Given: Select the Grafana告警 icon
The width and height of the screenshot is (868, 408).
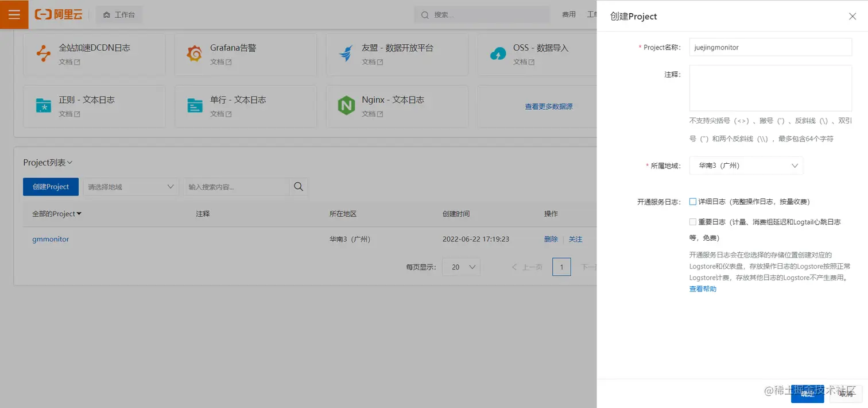Looking at the screenshot, I should (x=195, y=53).
